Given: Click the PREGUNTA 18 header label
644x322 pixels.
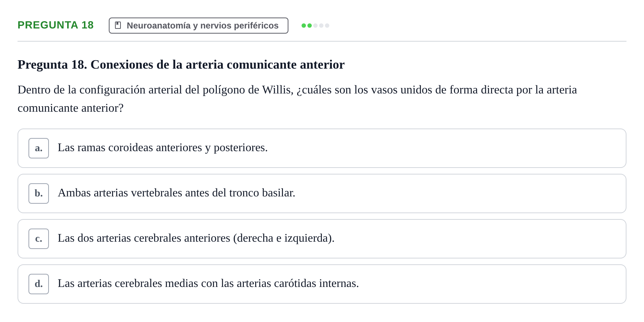Looking at the screenshot, I should (55, 25).
